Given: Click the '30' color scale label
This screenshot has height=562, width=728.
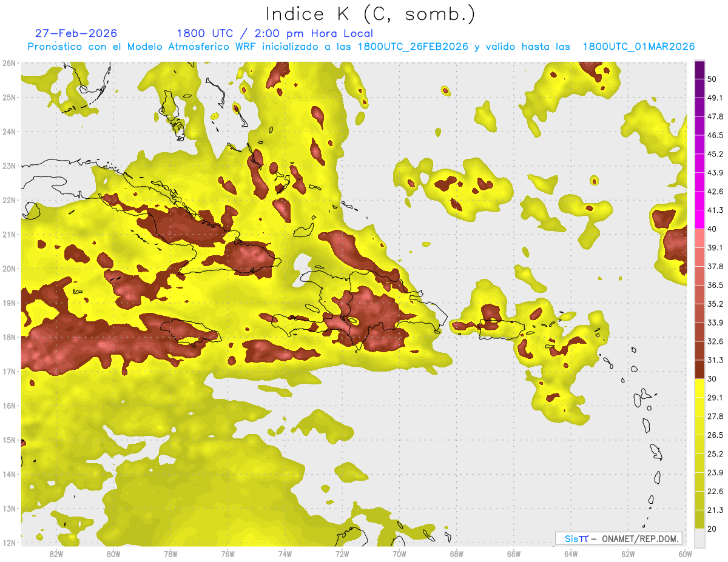Looking at the screenshot, I should (x=712, y=379).
